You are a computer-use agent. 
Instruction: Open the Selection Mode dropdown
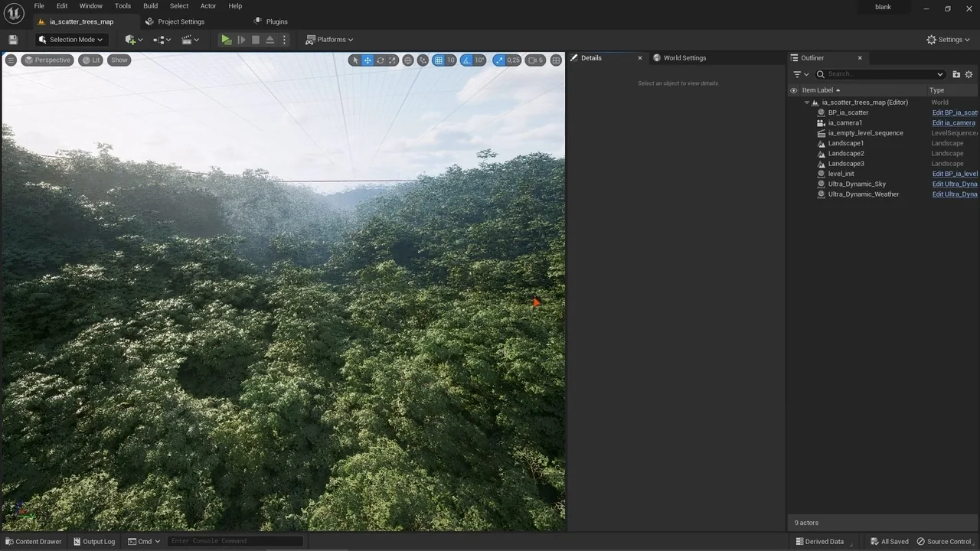[x=72, y=40]
